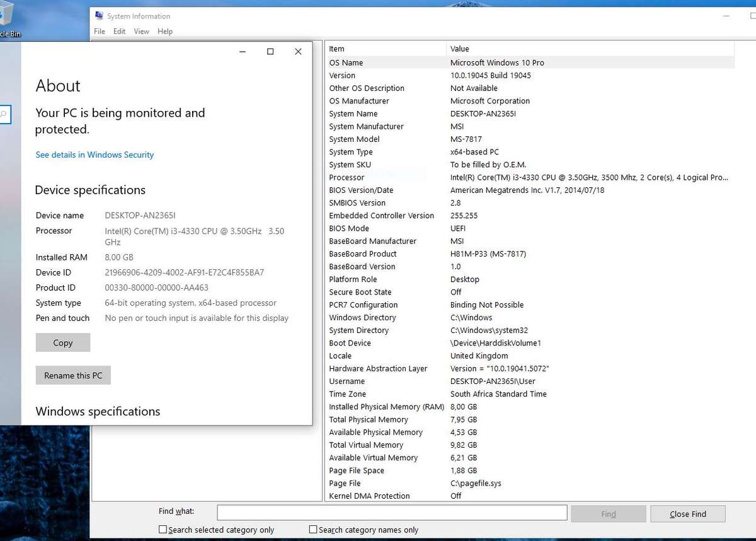Image resolution: width=756 pixels, height=541 pixels.
Task: Click the Value column header
Action: 589,49
